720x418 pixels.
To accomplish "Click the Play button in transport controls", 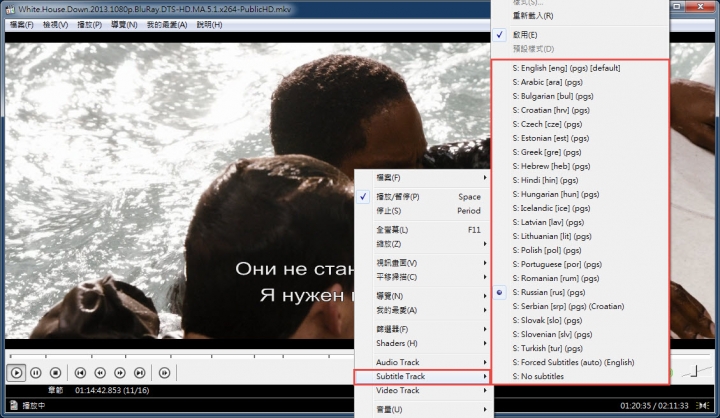I will [x=16, y=373].
